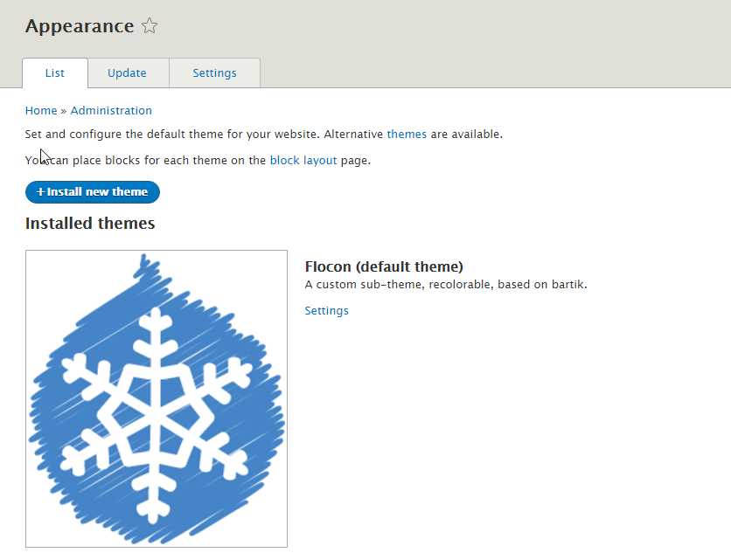Image resolution: width=731 pixels, height=560 pixels.
Task: Click the breadcrumb separator after Home
Action: [x=64, y=111]
